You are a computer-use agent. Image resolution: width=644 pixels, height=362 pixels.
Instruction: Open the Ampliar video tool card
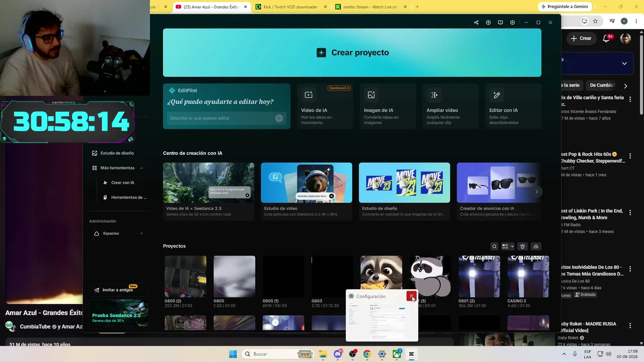pos(450,106)
